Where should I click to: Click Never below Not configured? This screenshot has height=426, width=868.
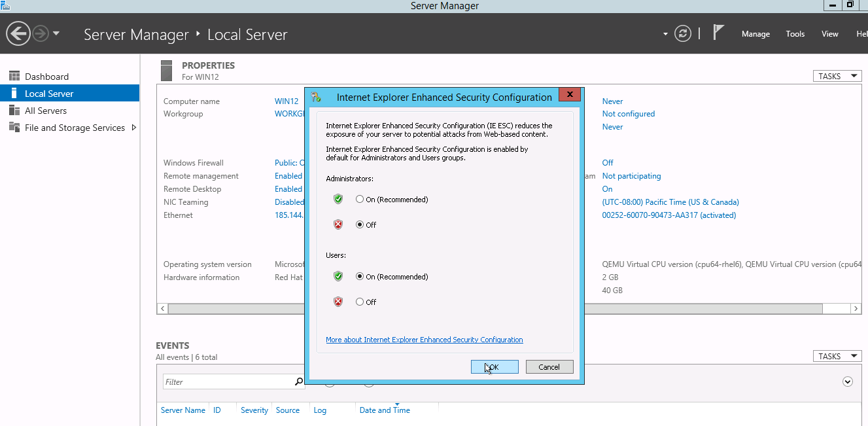[613, 127]
